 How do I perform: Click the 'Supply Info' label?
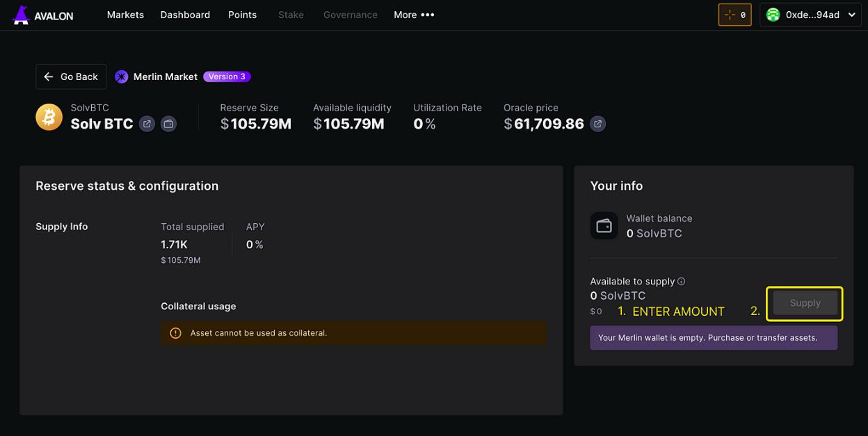coord(62,227)
